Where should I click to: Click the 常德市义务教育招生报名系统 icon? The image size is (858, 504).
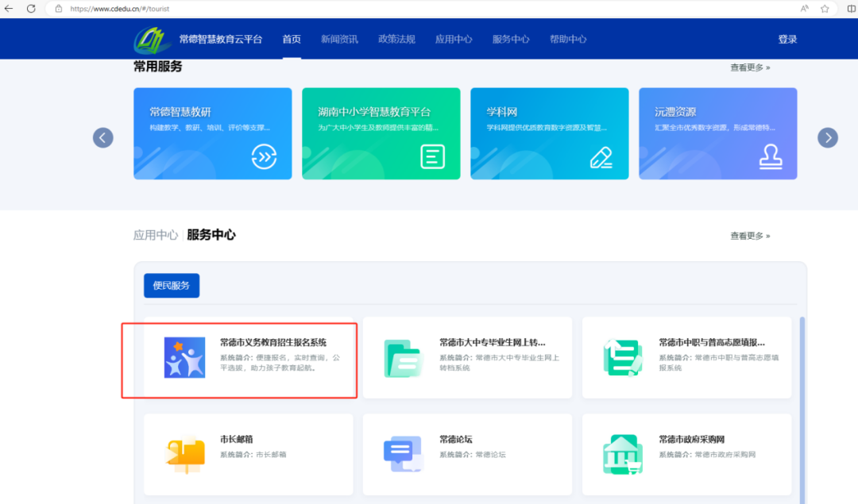point(184,357)
